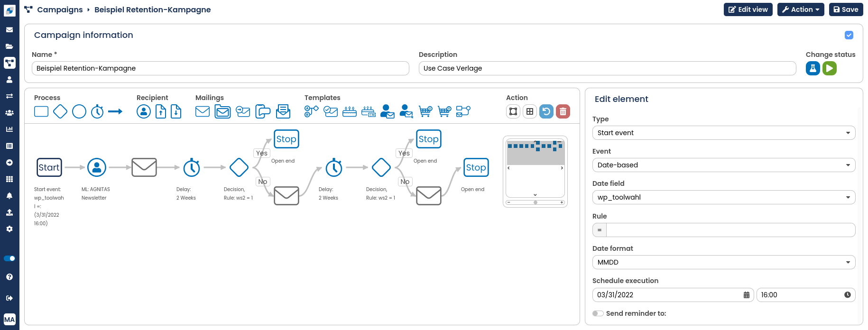Select the ML: AGNITAS recipient node
The width and height of the screenshot is (868, 330).
(97, 167)
